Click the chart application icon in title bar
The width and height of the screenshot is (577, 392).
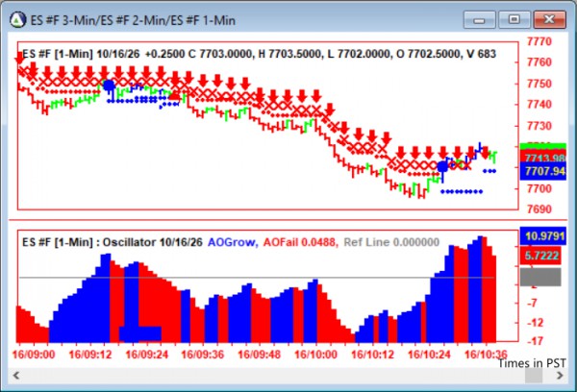(x=17, y=20)
